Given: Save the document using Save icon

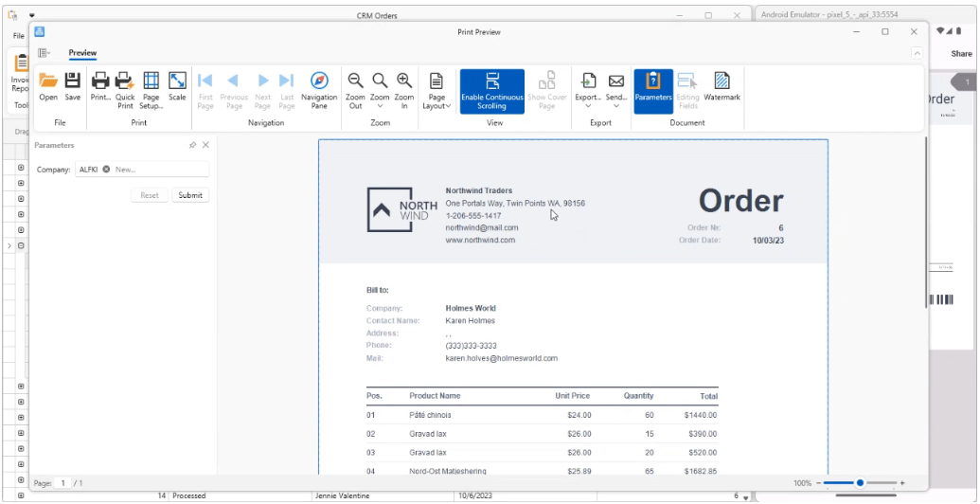Looking at the screenshot, I should pyautogui.click(x=73, y=86).
